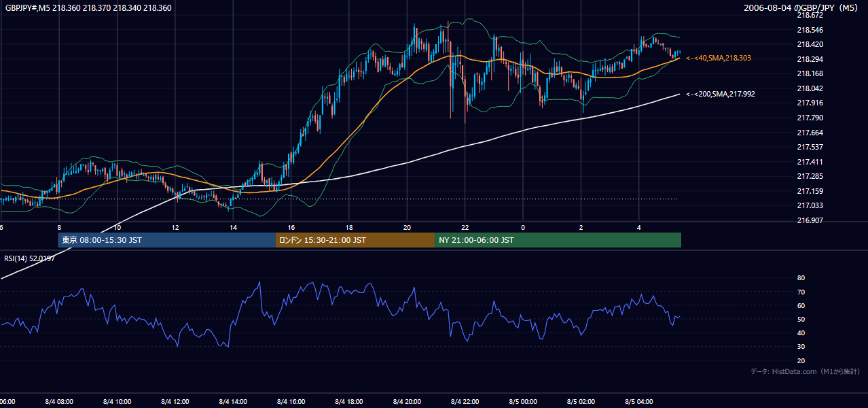Screen dimensions: 868x408
Task: Click the 8/4 08:00 time axis label
Action: click(x=59, y=402)
